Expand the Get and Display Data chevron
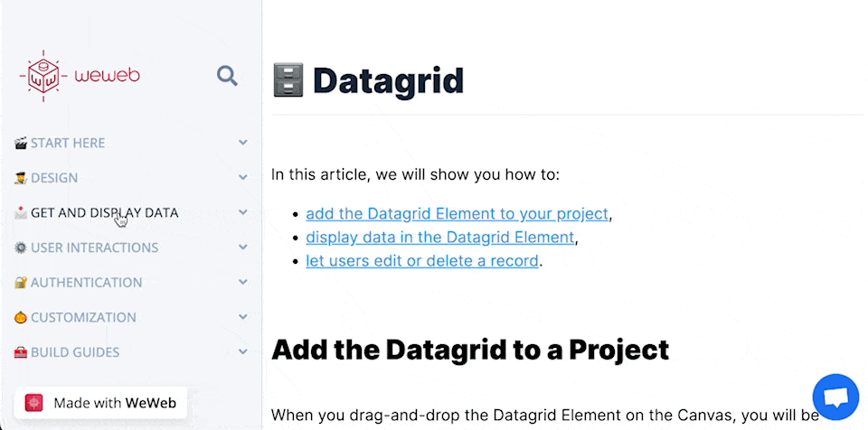Image resolution: width=868 pixels, height=430 pixels. [x=243, y=212]
